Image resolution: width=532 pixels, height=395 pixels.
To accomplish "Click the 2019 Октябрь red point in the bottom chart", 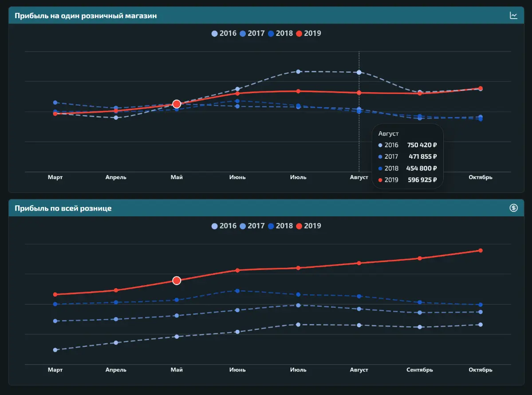I will tap(481, 250).
